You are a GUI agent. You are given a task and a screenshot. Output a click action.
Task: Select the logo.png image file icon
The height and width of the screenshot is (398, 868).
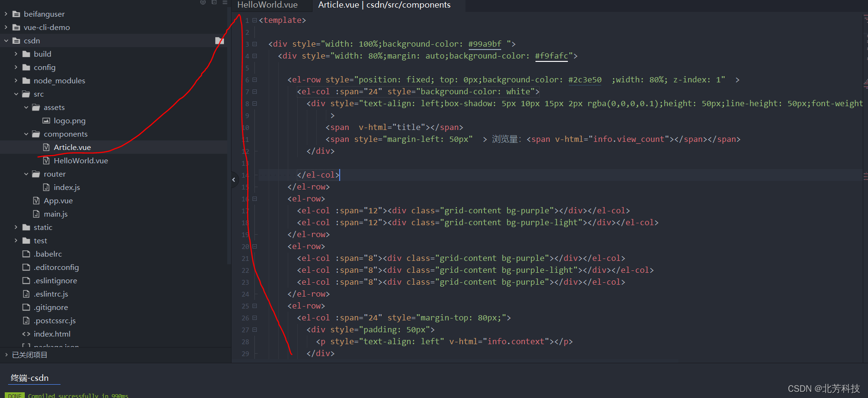[x=46, y=121]
